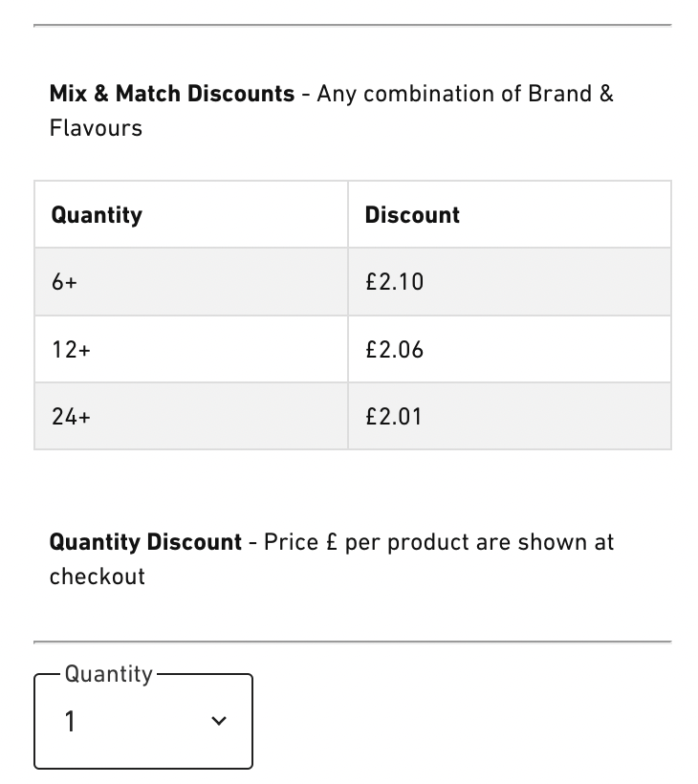Click the Mix & Match Discounts heading

pos(172,94)
